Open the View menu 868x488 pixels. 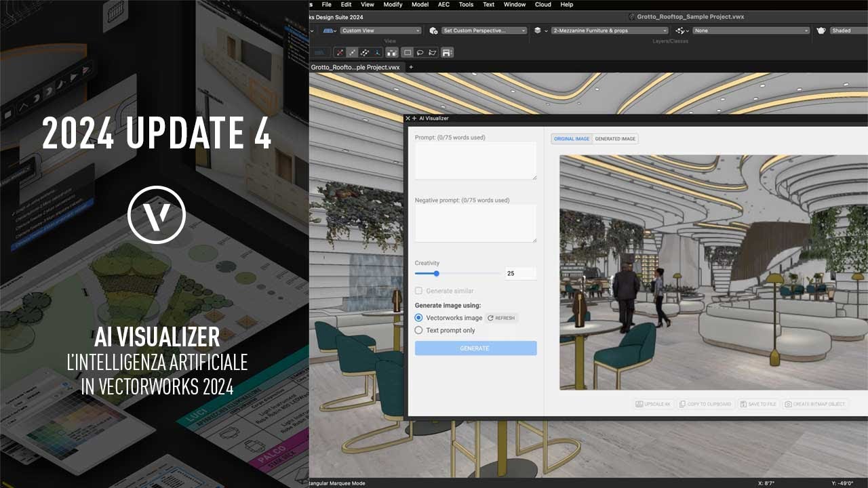click(367, 4)
